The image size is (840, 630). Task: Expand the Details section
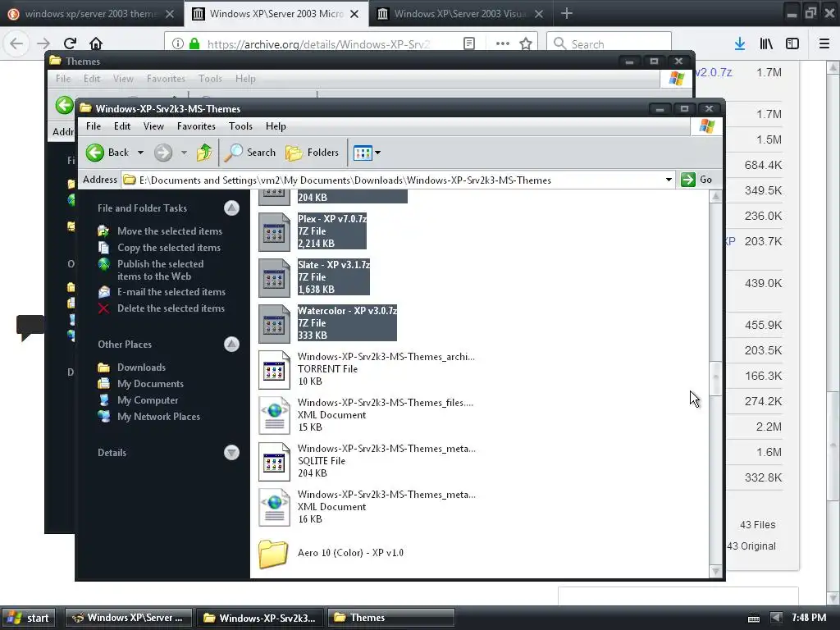click(x=231, y=453)
